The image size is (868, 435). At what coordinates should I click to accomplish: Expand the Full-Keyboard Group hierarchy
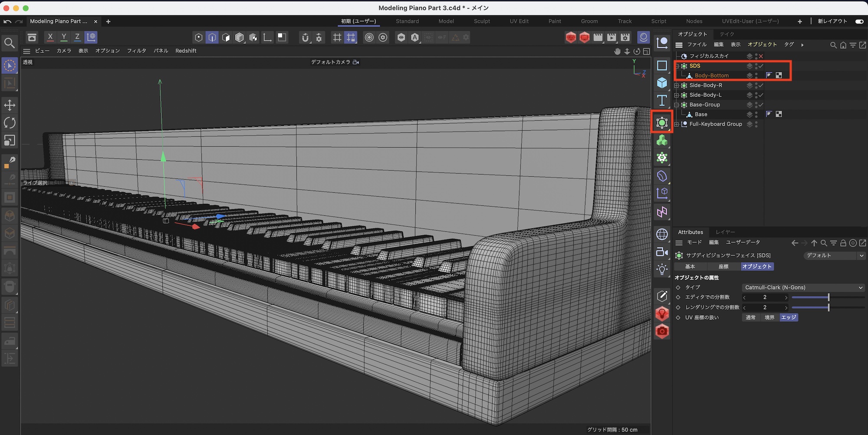[676, 124]
